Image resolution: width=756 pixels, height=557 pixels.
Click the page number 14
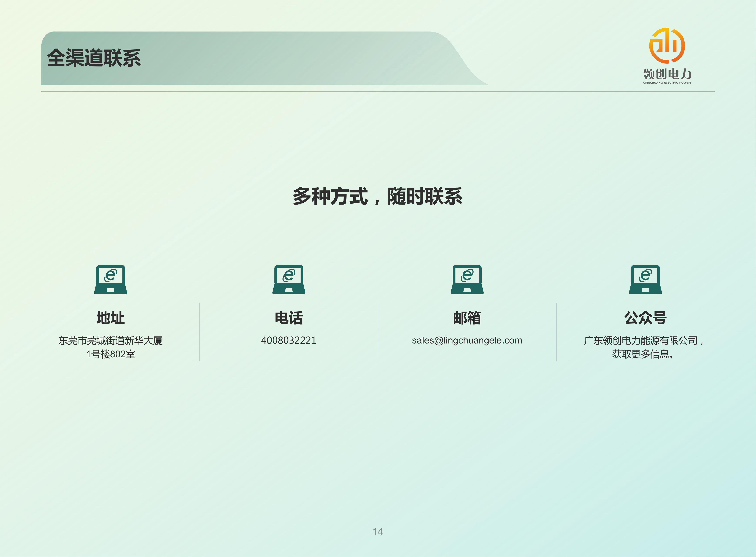(378, 532)
